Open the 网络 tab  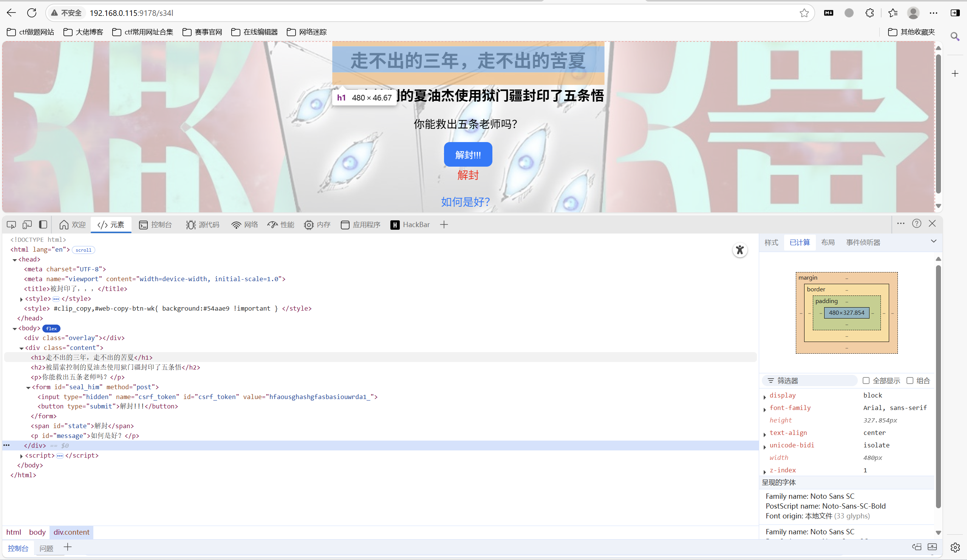245,224
